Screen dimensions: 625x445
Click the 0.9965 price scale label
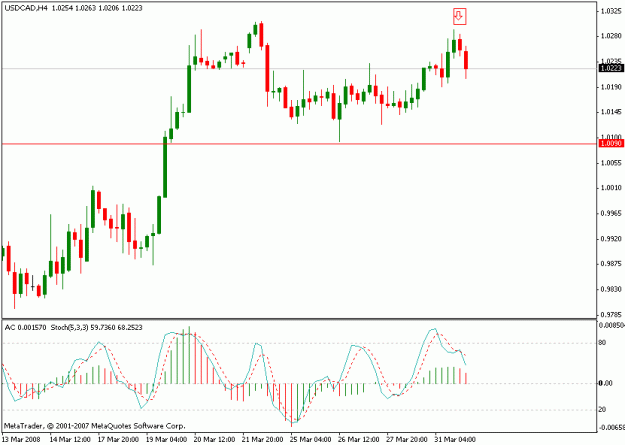[x=611, y=213]
